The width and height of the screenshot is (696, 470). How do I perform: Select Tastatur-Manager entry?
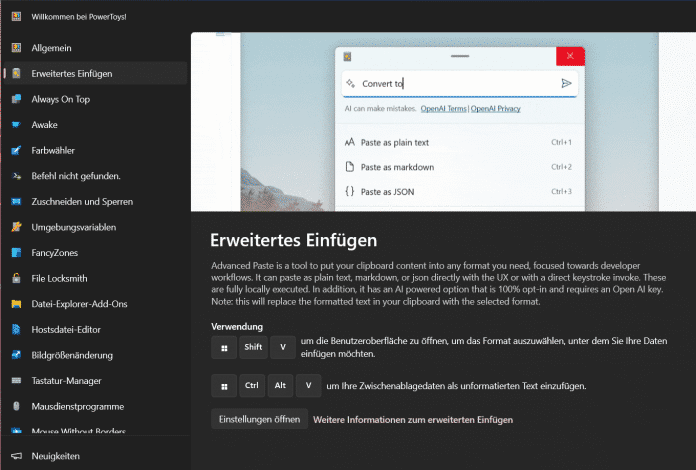tap(95, 380)
